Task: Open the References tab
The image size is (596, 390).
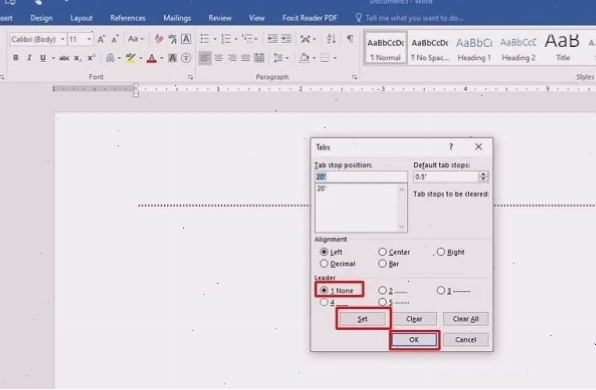Action: [x=128, y=18]
